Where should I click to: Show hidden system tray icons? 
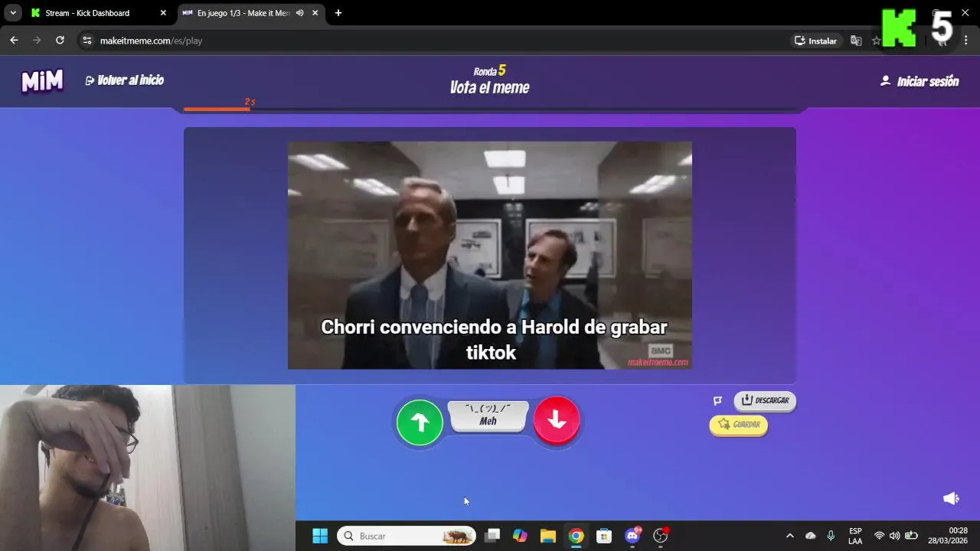790,536
